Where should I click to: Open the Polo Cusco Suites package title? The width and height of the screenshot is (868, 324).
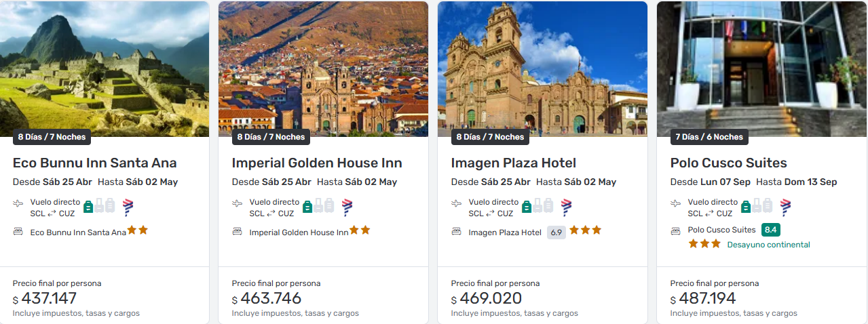(x=729, y=163)
